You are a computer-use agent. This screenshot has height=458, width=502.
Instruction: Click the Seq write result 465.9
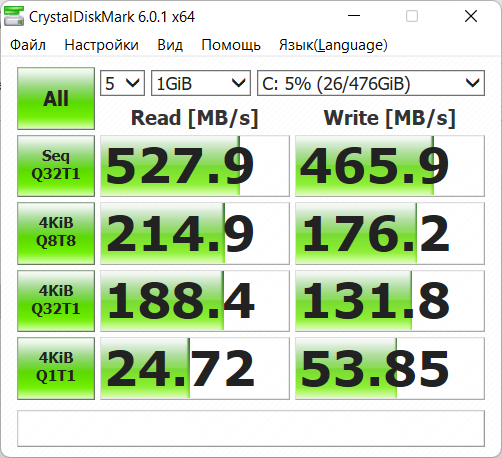coord(390,166)
